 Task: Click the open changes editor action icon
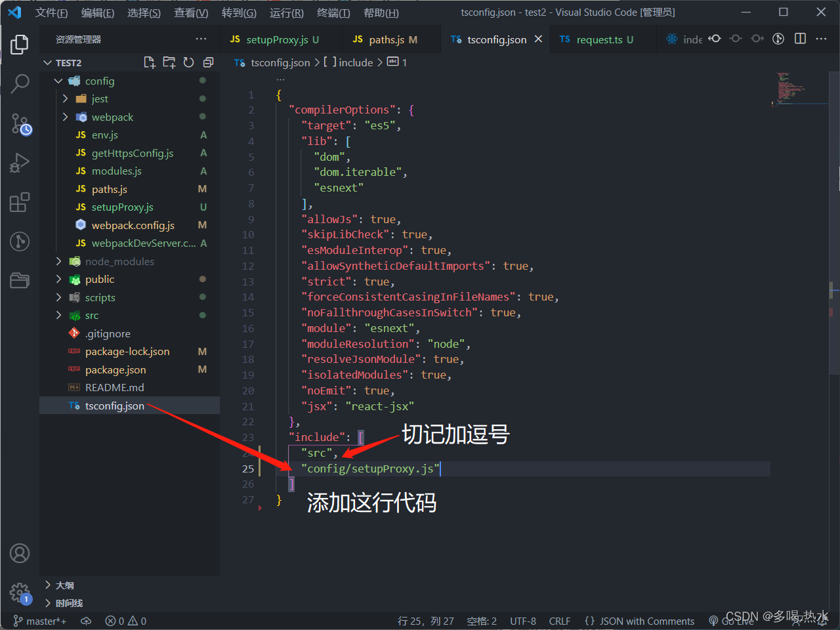pos(715,39)
